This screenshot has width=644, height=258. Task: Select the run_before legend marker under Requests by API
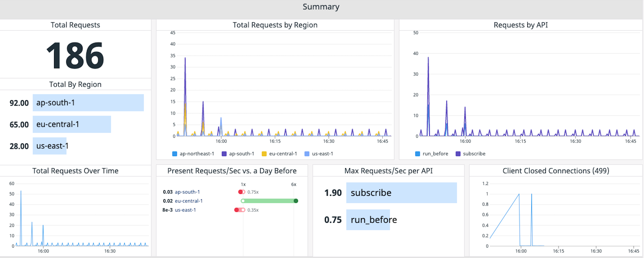[417, 154]
